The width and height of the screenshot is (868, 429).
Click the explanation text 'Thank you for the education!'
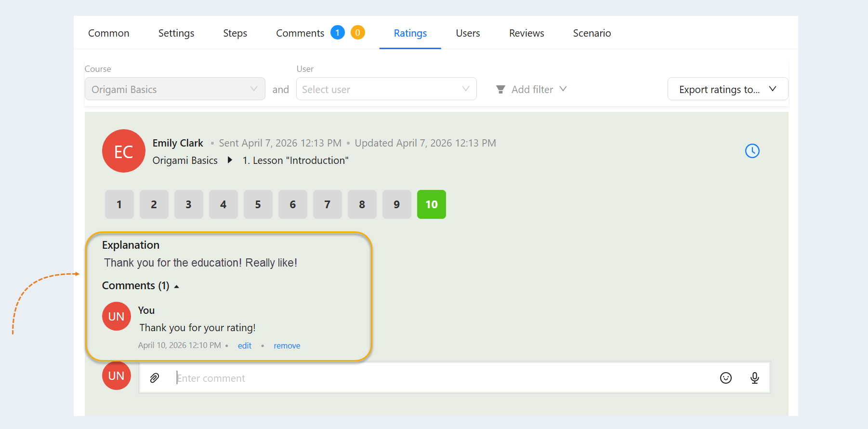click(173, 263)
